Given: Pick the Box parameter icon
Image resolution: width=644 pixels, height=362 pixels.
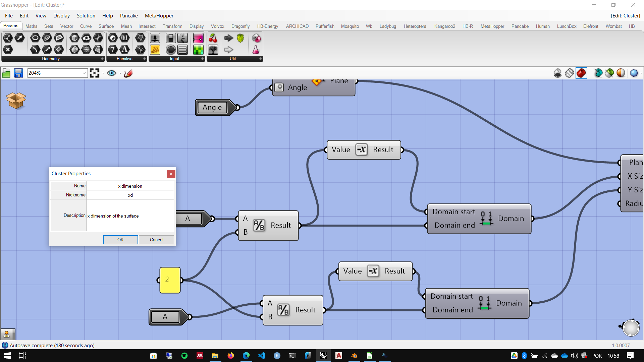Looking at the screenshot, I should 74,38.
